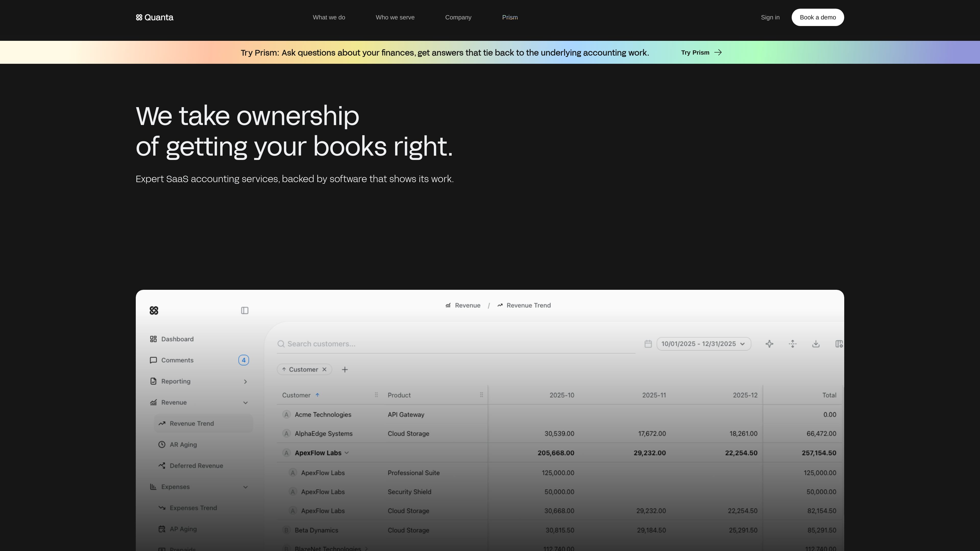
Task: Click the column settings icon
Action: pos(839,344)
